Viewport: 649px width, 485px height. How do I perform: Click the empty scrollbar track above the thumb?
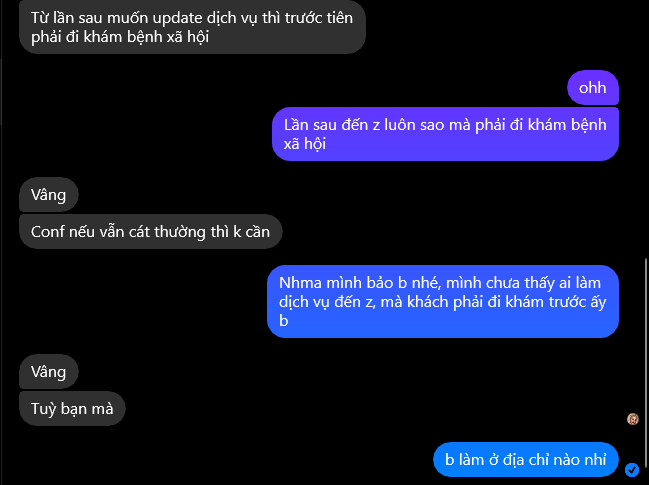point(646,128)
